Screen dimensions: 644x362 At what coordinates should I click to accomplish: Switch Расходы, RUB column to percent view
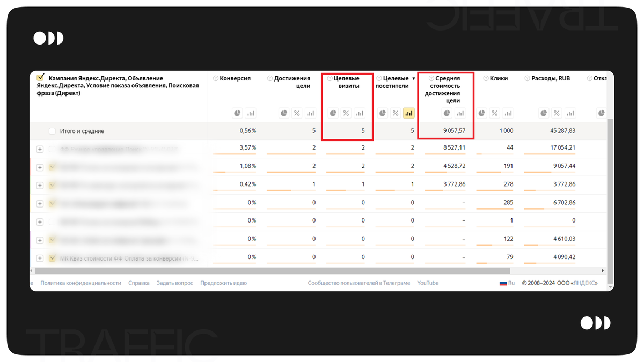point(557,113)
